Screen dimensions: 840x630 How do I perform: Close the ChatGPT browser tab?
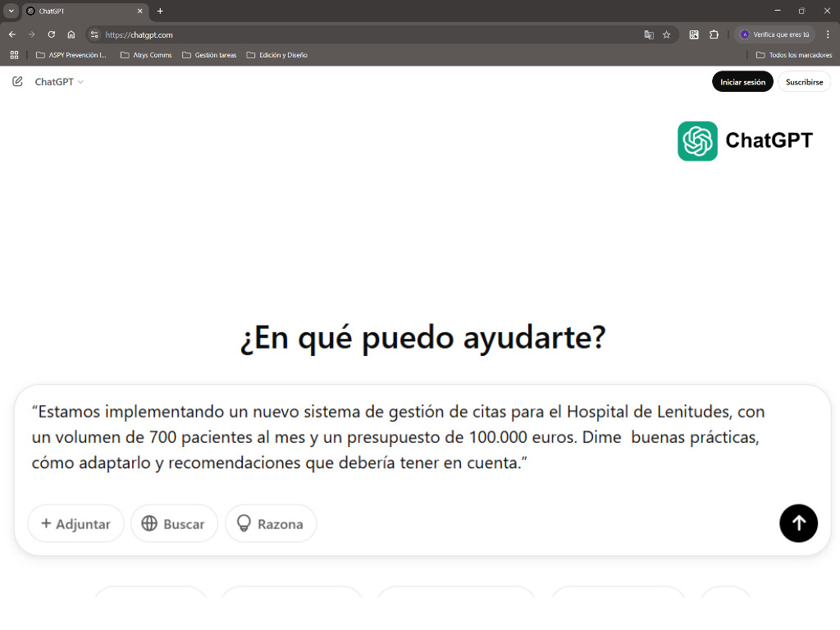coord(139,11)
